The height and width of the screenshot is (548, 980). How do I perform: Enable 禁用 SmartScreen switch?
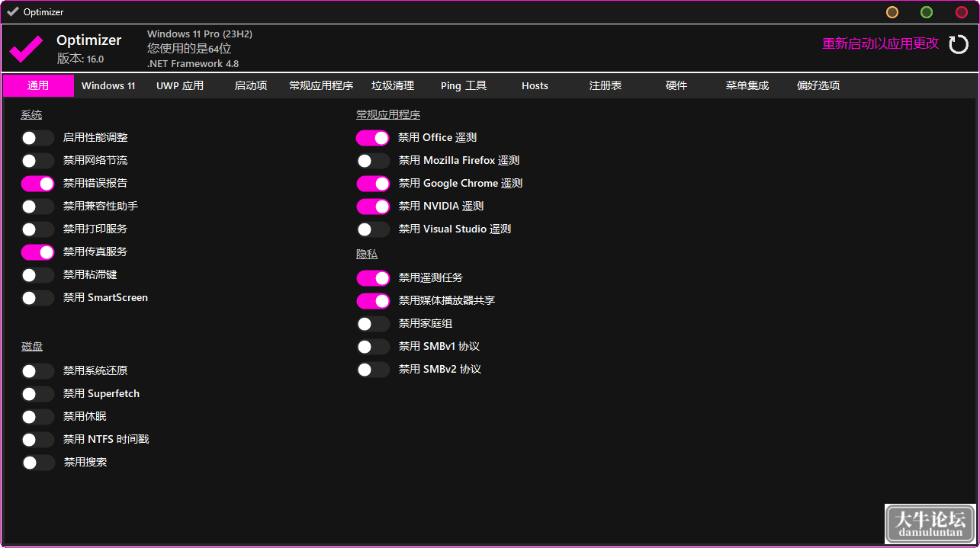pos(37,298)
